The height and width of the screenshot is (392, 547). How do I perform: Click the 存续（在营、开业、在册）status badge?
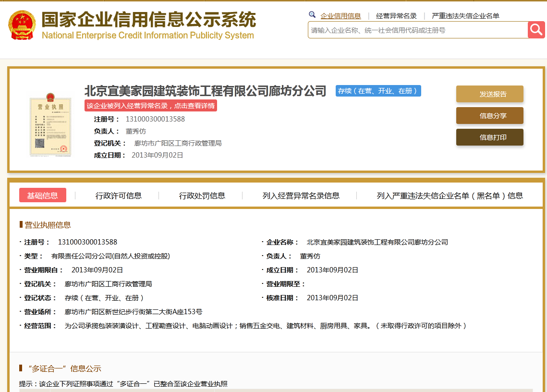coord(378,91)
